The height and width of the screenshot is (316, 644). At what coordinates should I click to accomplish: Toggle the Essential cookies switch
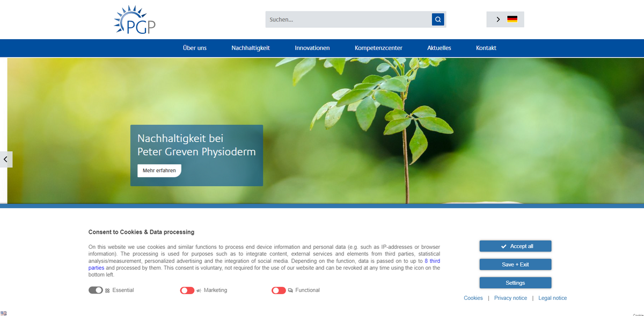(96, 290)
